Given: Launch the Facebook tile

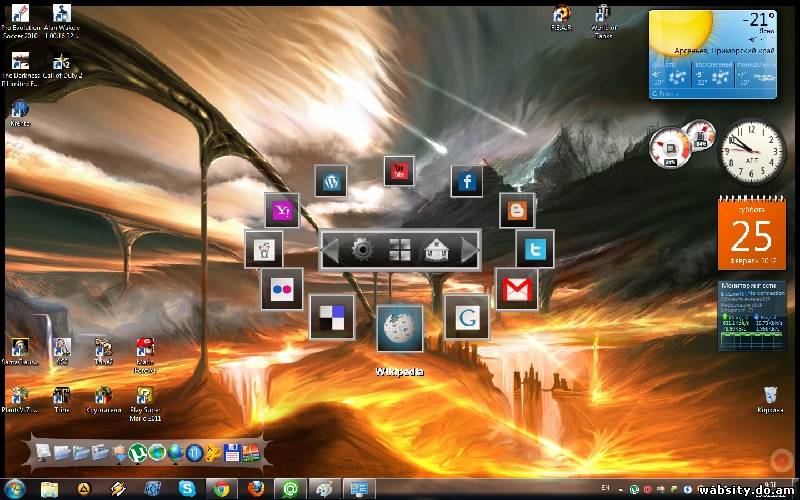Looking at the screenshot, I should pos(467,181).
